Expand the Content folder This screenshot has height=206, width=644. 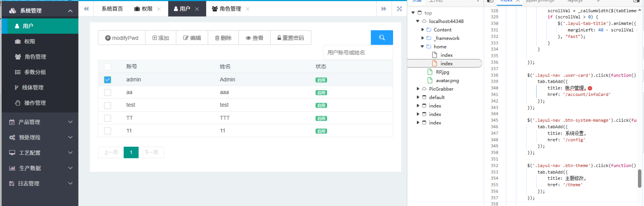422,30
